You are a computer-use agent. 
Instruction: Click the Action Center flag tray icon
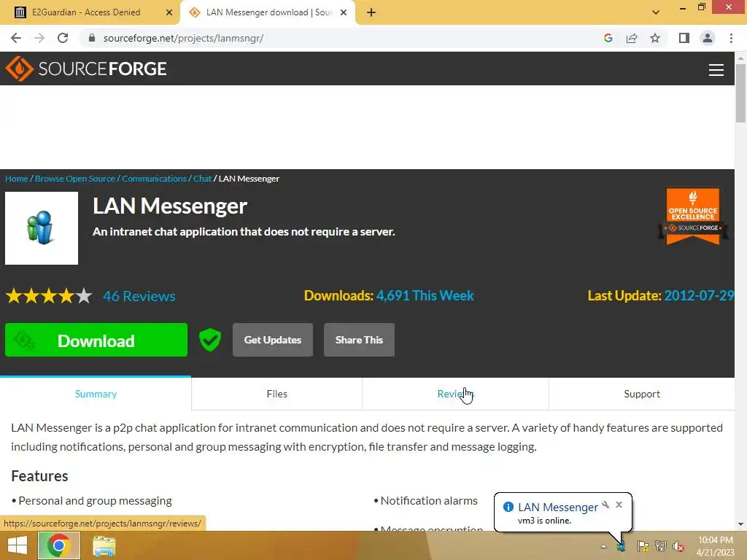click(x=643, y=546)
